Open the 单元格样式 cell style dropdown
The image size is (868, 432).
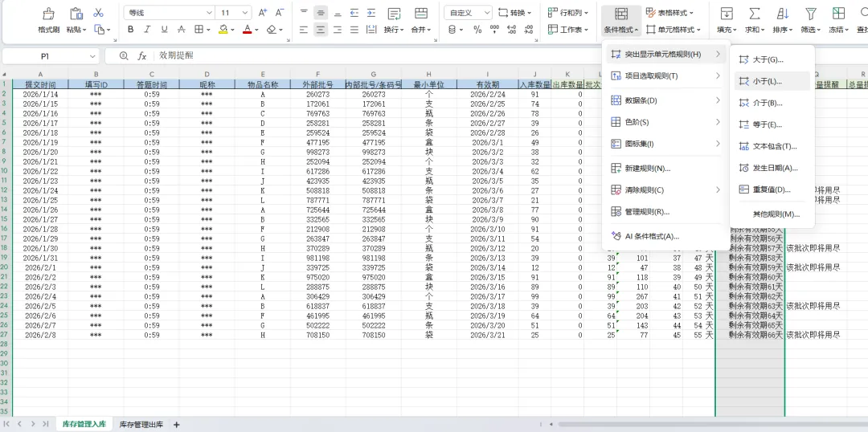(x=674, y=30)
